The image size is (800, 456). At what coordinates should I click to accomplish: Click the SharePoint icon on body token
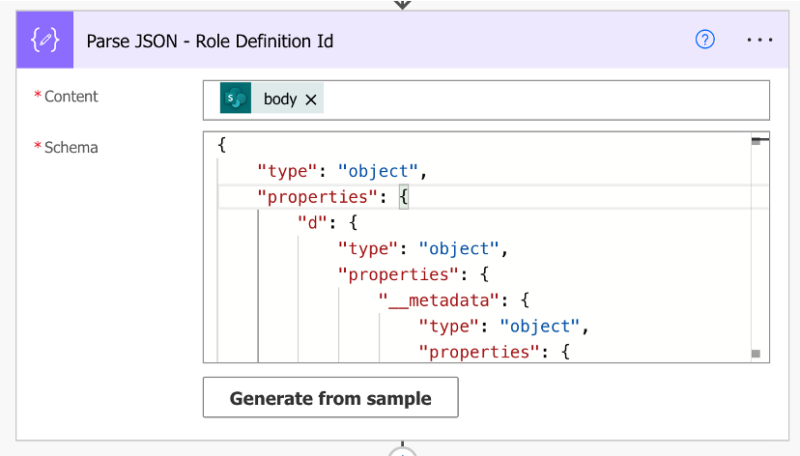tap(236, 99)
